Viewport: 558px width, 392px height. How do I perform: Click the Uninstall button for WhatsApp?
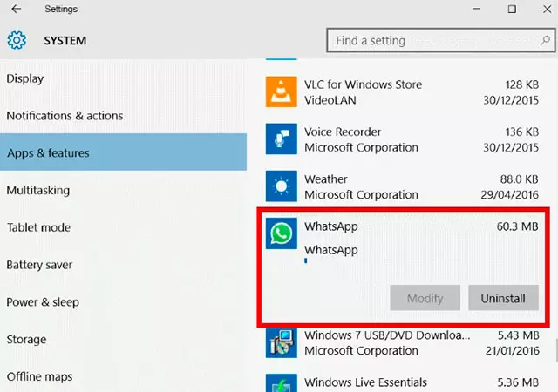(503, 298)
